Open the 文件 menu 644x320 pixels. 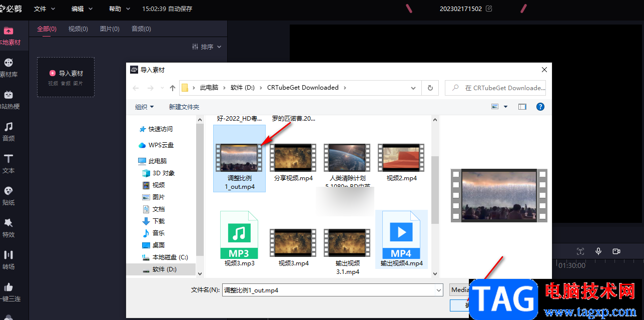pyautogui.click(x=45, y=9)
